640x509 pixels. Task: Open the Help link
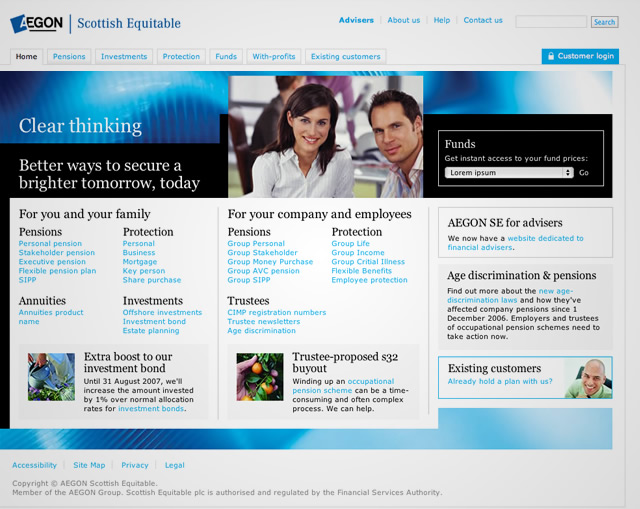(442, 20)
